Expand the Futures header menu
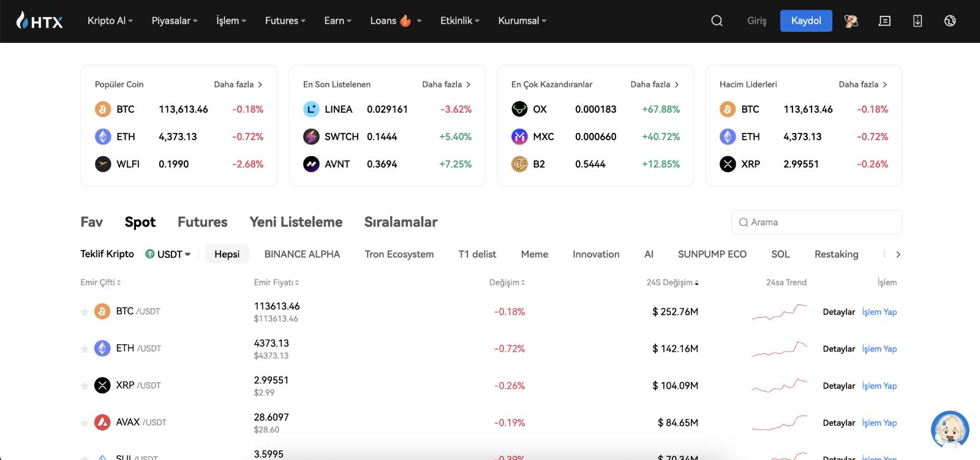 click(x=285, y=21)
